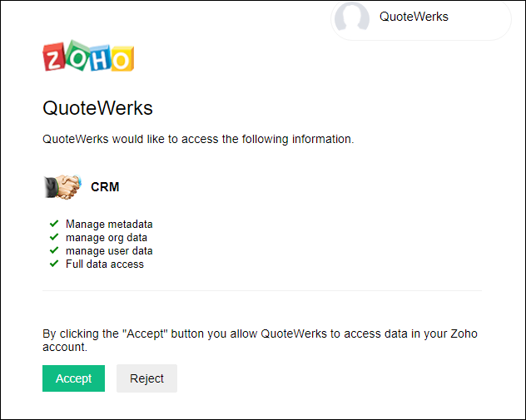Viewport: 526px width, 420px height.
Task: Click the yellow O tile in Zoho logo
Action: coord(122,59)
